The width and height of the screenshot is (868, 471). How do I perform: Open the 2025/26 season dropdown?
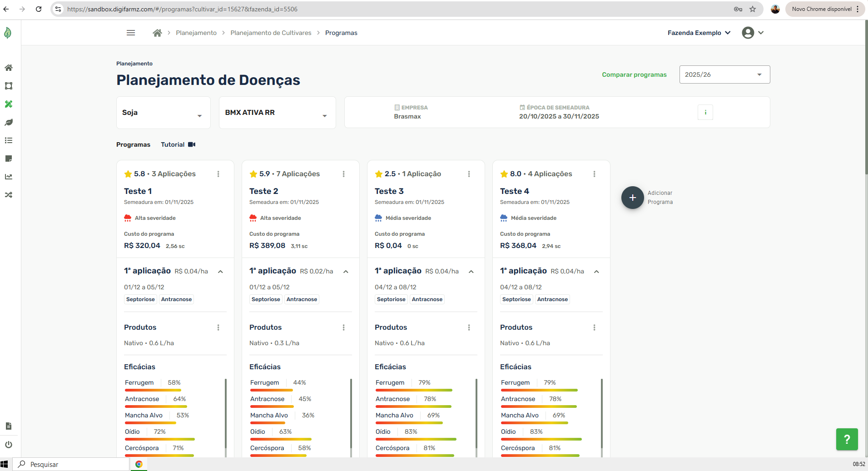[724, 74]
